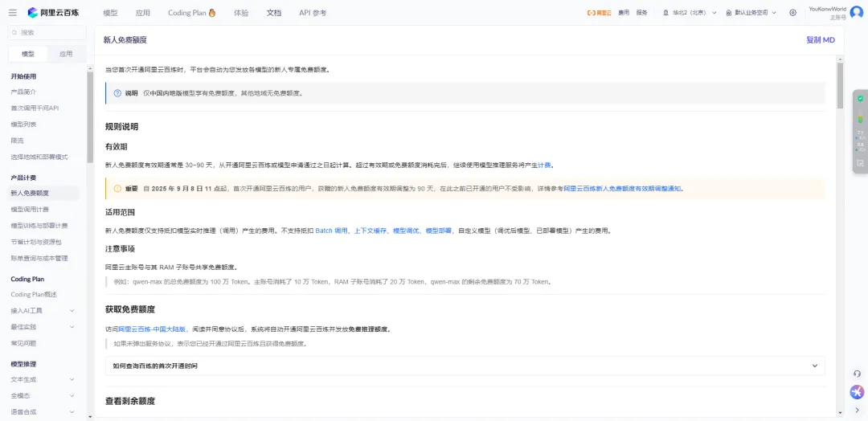Screen dimensions: 868x421
Task: Open the 模型 top navigation item
Action: [110, 13]
